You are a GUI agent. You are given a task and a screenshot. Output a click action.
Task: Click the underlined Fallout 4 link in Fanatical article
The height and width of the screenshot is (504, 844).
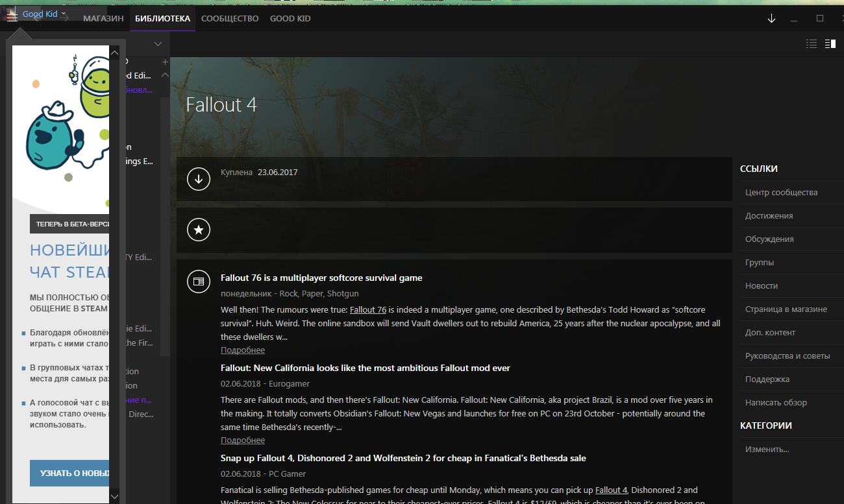pyautogui.click(x=612, y=490)
